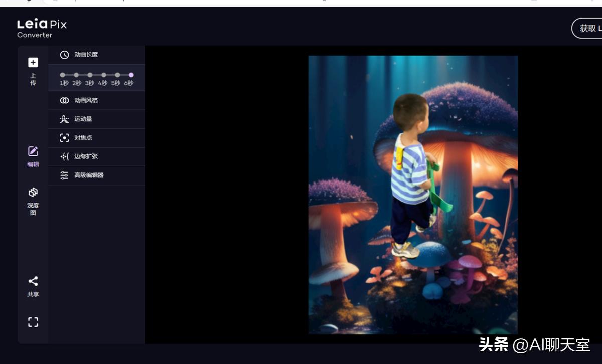Click the 共享 share icon

pos(33,281)
